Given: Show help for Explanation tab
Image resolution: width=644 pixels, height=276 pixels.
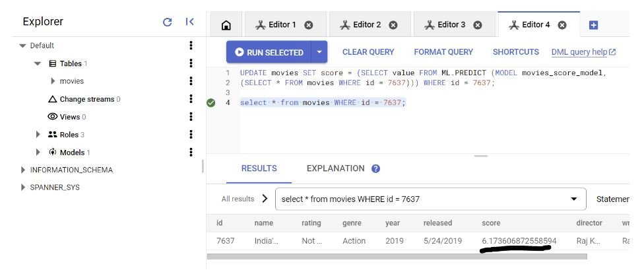Looking at the screenshot, I should [376, 169].
